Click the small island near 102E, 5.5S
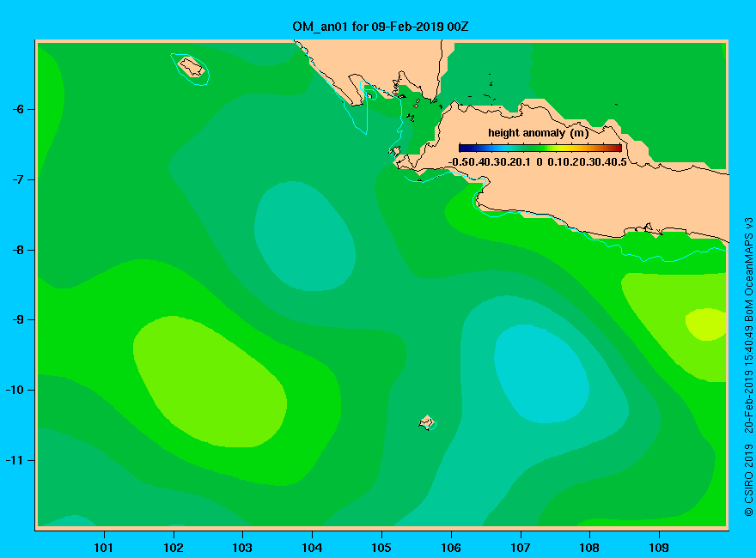The height and width of the screenshot is (558, 756). point(192,67)
